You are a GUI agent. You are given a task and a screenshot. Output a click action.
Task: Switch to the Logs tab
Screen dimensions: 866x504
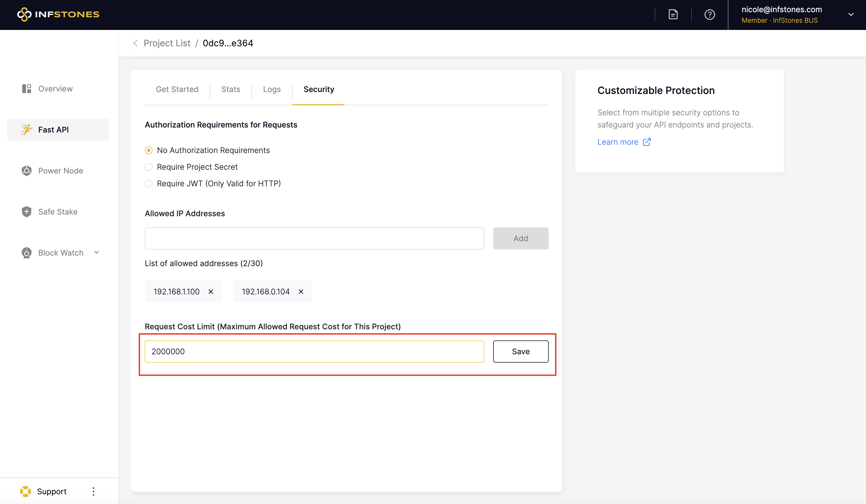272,89
